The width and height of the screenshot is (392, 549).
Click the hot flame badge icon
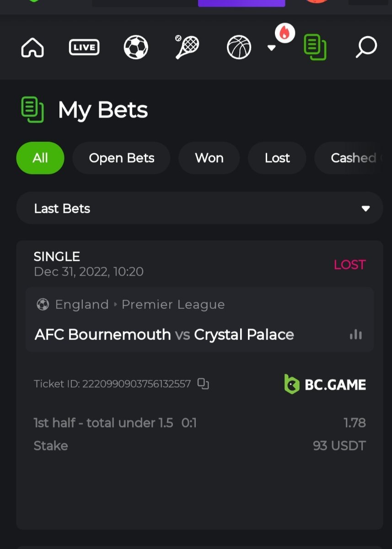point(285,33)
